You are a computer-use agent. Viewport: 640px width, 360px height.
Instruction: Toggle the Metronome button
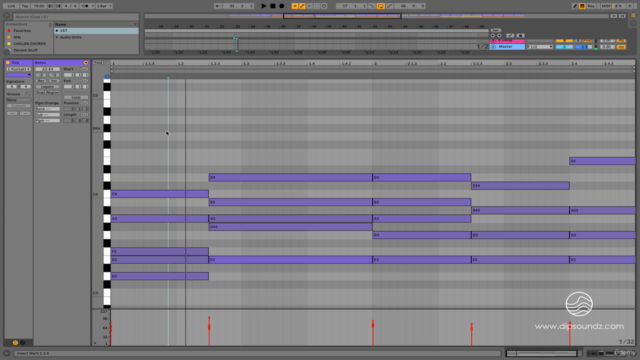click(85, 6)
